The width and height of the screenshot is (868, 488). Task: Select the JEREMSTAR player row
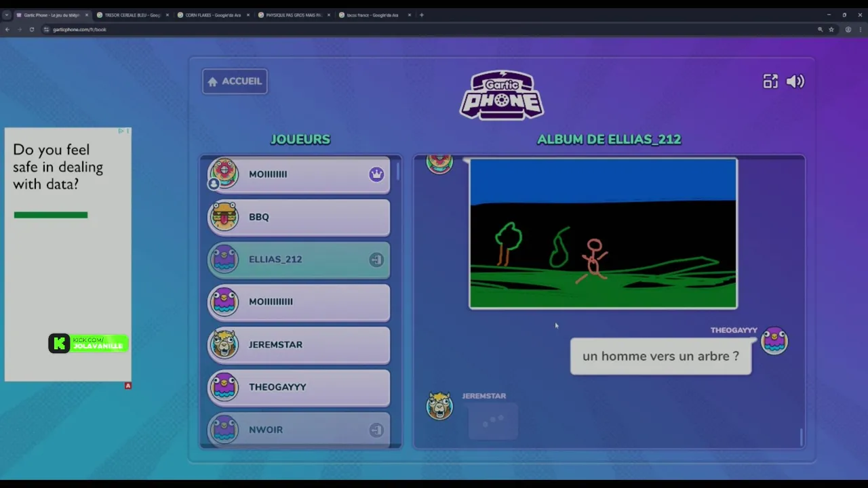(298, 344)
